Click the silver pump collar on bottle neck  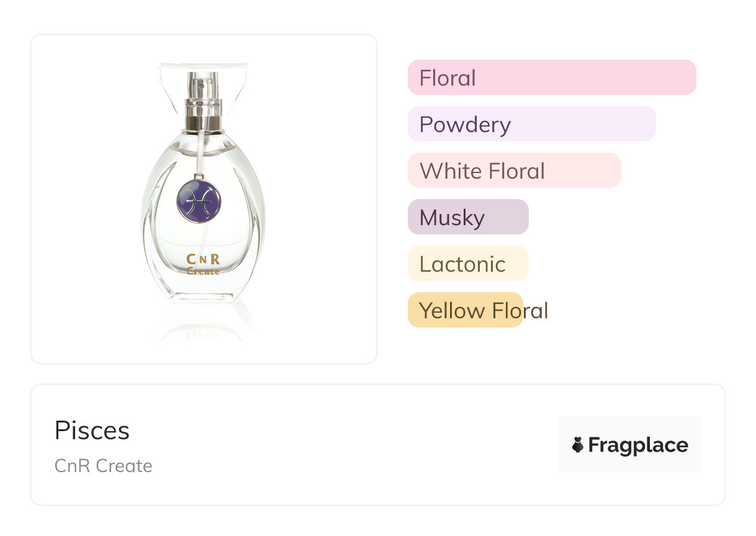click(203, 115)
